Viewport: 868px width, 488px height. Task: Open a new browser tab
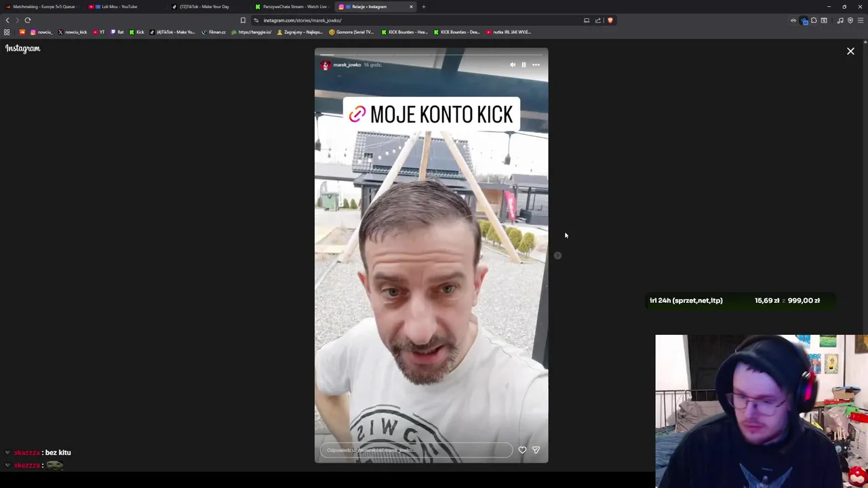(424, 7)
